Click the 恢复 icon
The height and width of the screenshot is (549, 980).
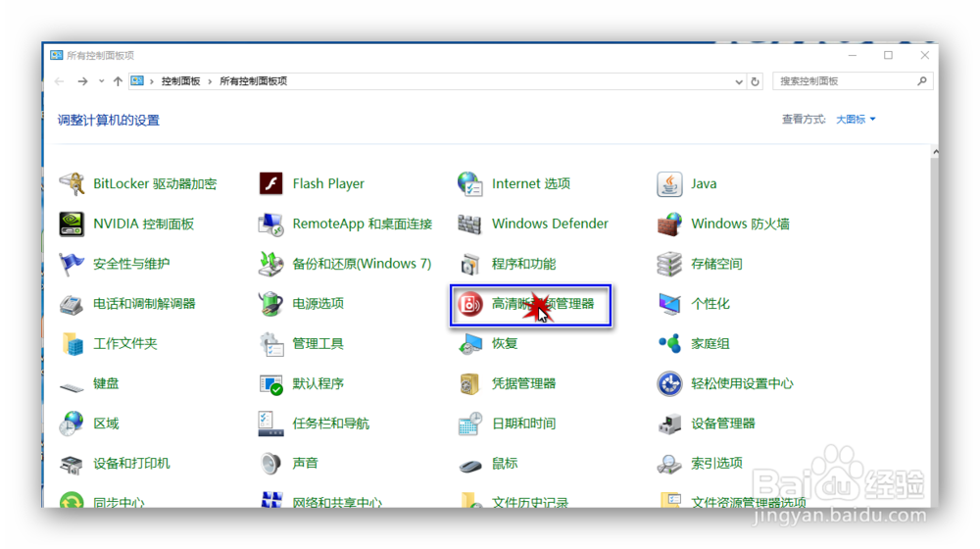pos(470,344)
